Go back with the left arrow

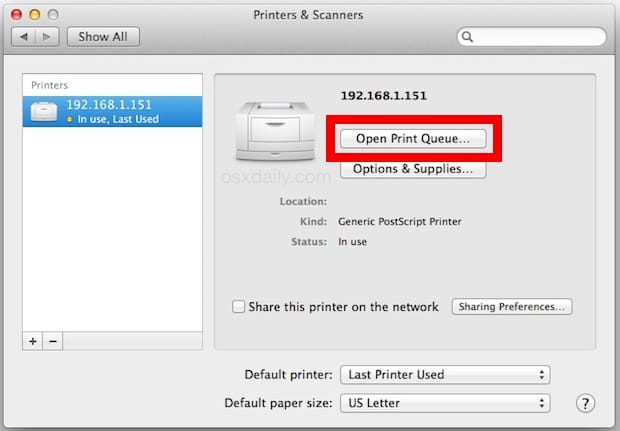(x=24, y=37)
